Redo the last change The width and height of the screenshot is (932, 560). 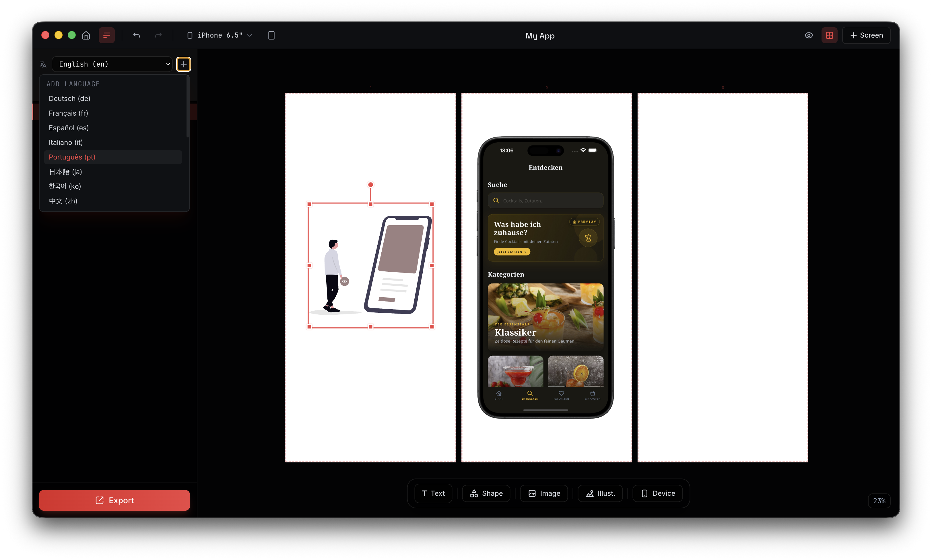click(x=158, y=35)
